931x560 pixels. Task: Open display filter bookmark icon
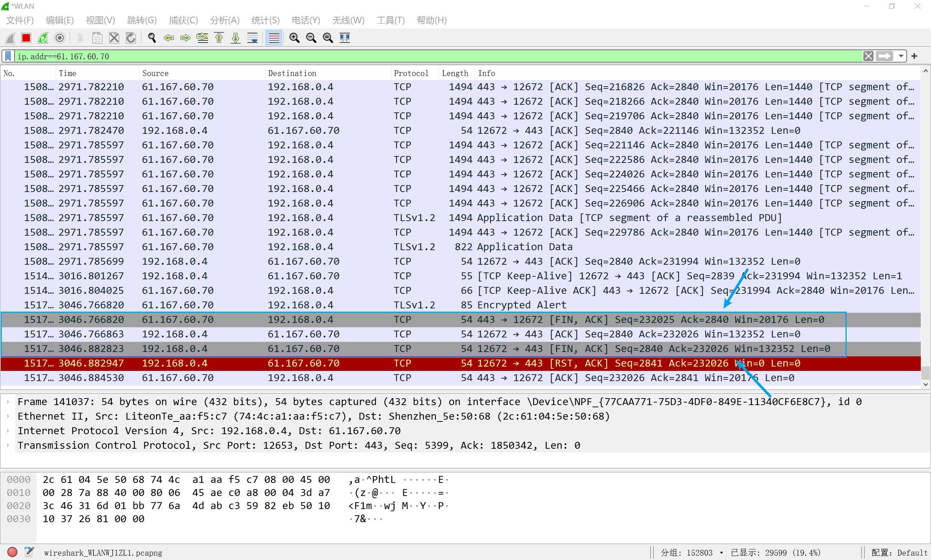8,56
